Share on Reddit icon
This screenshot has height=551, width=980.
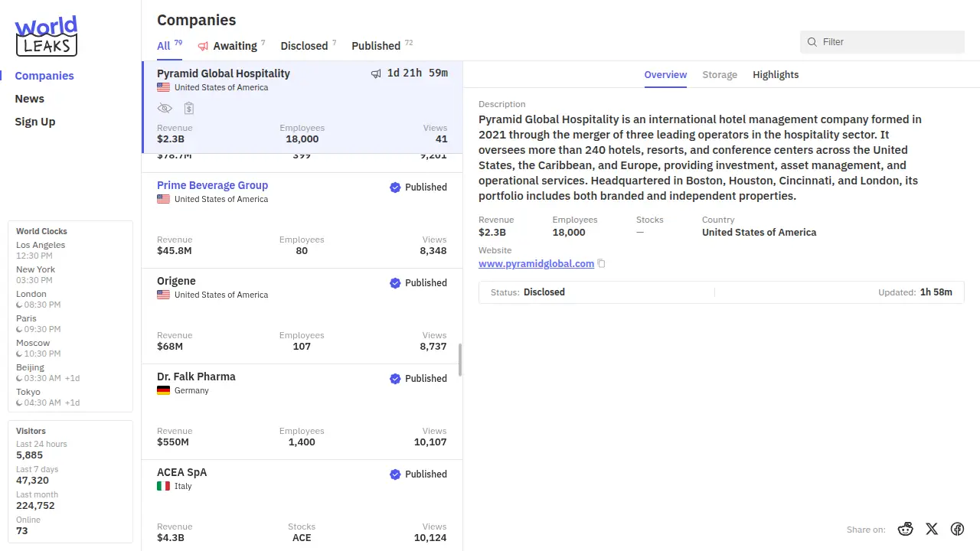(x=906, y=529)
